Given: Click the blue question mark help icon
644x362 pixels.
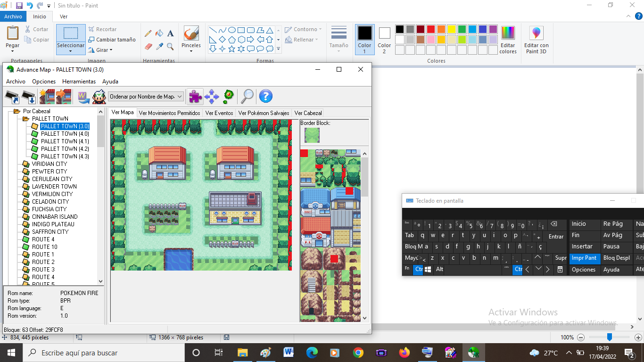Looking at the screenshot, I should (x=265, y=97).
